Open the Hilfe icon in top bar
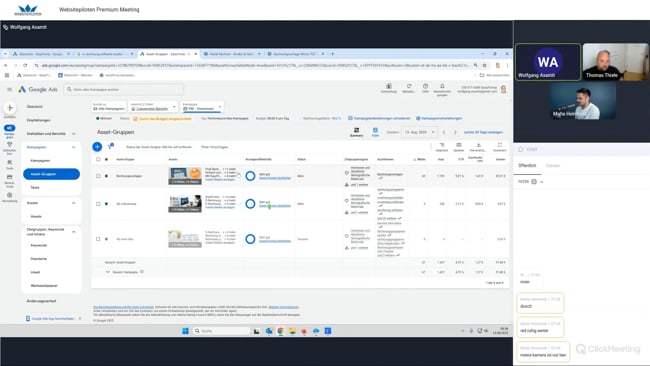 (x=425, y=86)
